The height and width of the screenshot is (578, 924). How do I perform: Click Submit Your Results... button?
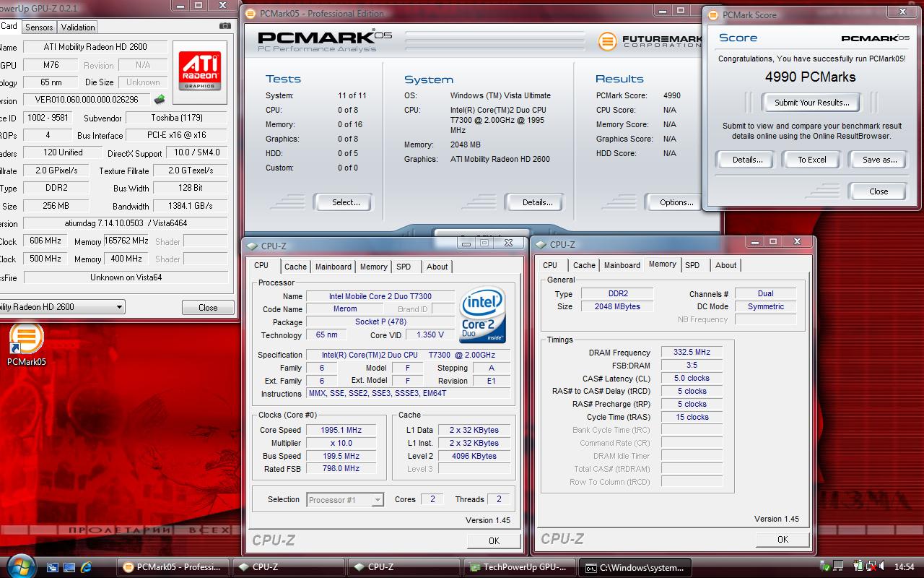pyautogui.click(x=812, y=103)
